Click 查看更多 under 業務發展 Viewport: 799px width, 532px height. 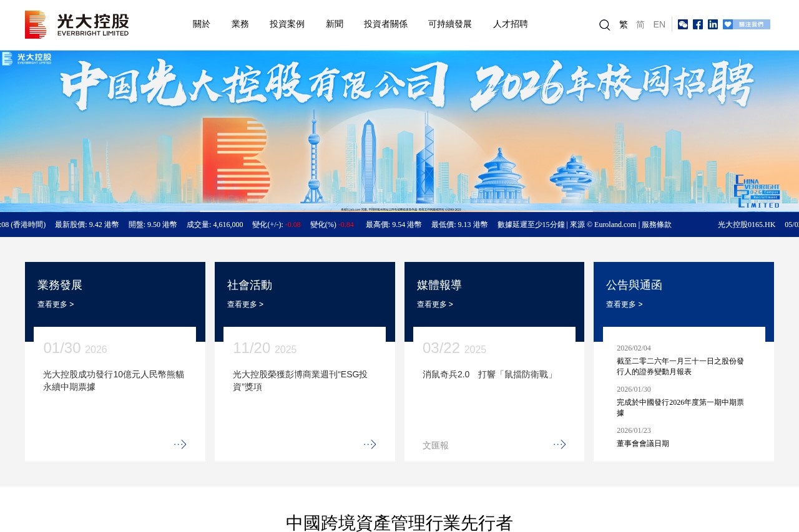point(56,304)
